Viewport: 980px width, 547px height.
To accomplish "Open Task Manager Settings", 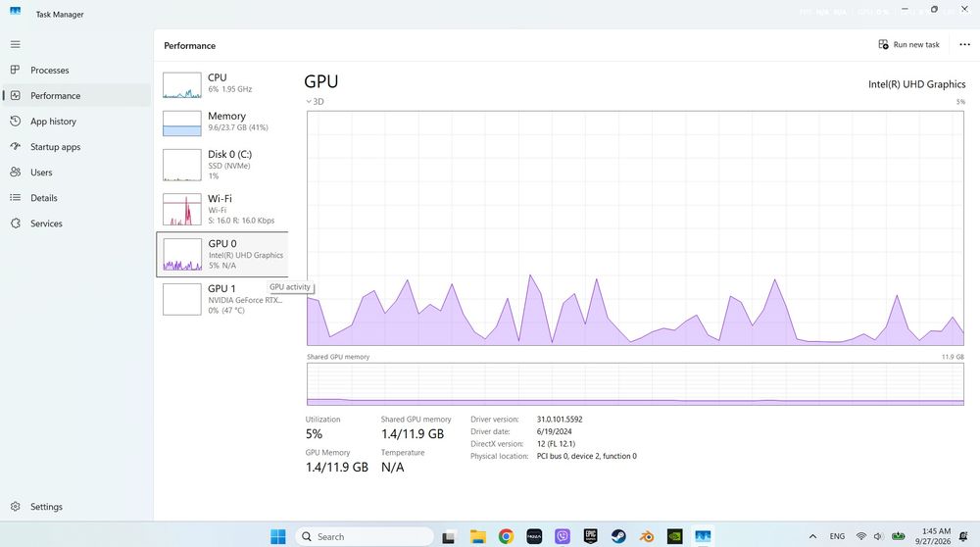I will point(75,507).
